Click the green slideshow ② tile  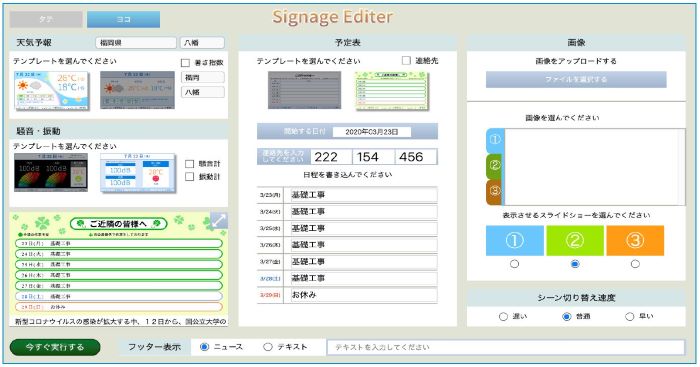pyautogui.click(x=575, y=241)
